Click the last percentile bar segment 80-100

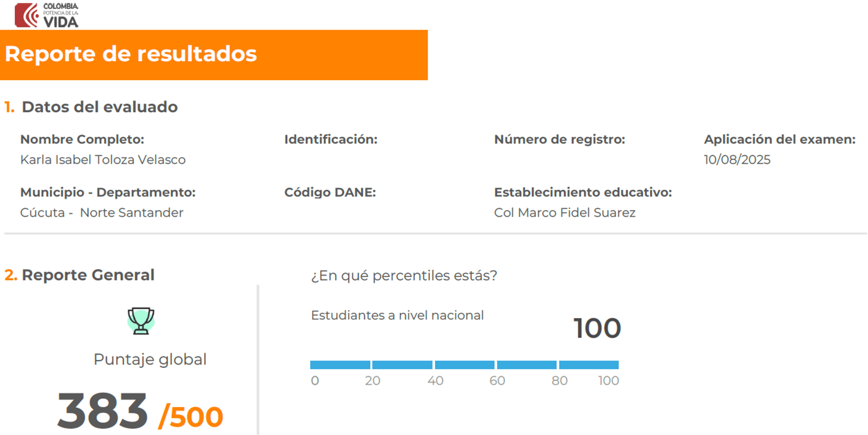pos(589,365)
